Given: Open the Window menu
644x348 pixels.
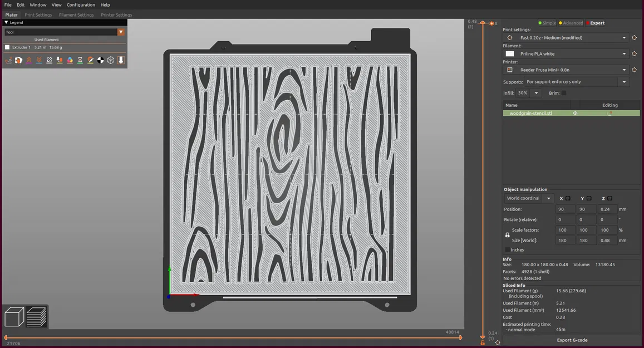Looking at the screenshot, I should [x=38, y=5].
